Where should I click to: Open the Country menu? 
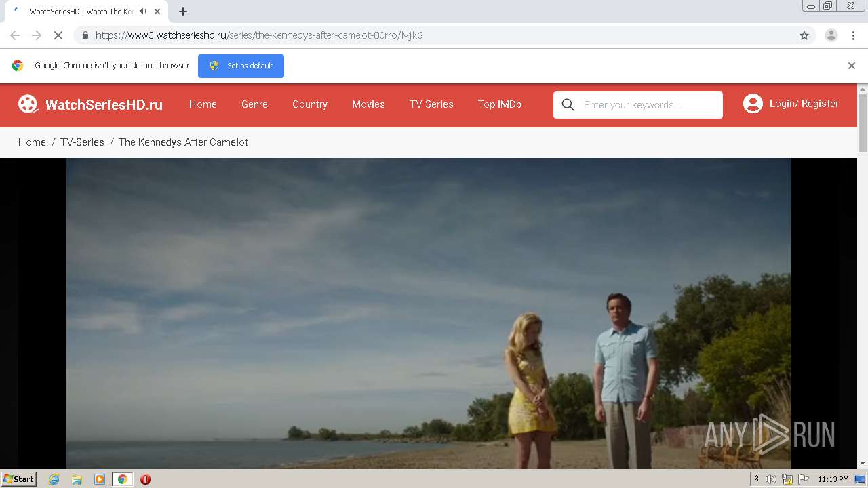point(310,104)
